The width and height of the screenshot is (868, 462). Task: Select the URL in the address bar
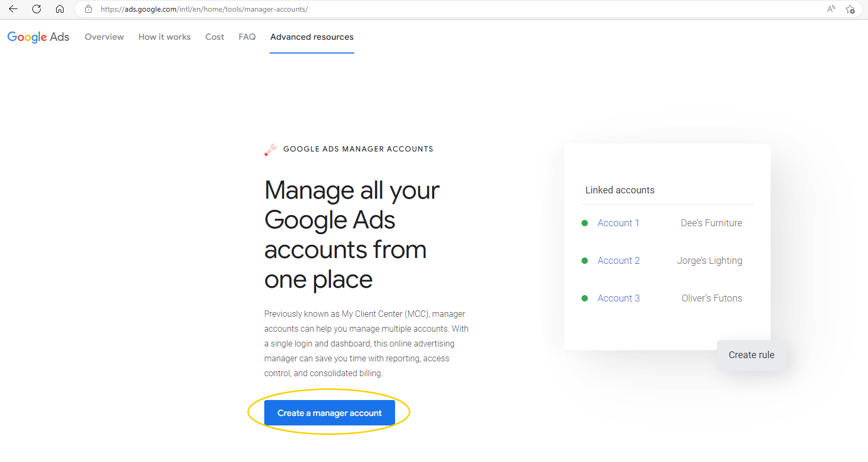204,9
